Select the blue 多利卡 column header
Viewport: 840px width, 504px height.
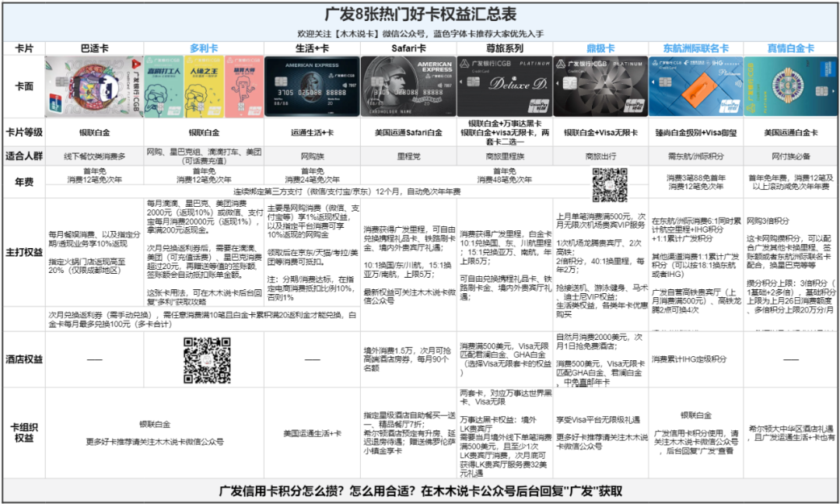[x=204, y=48]
